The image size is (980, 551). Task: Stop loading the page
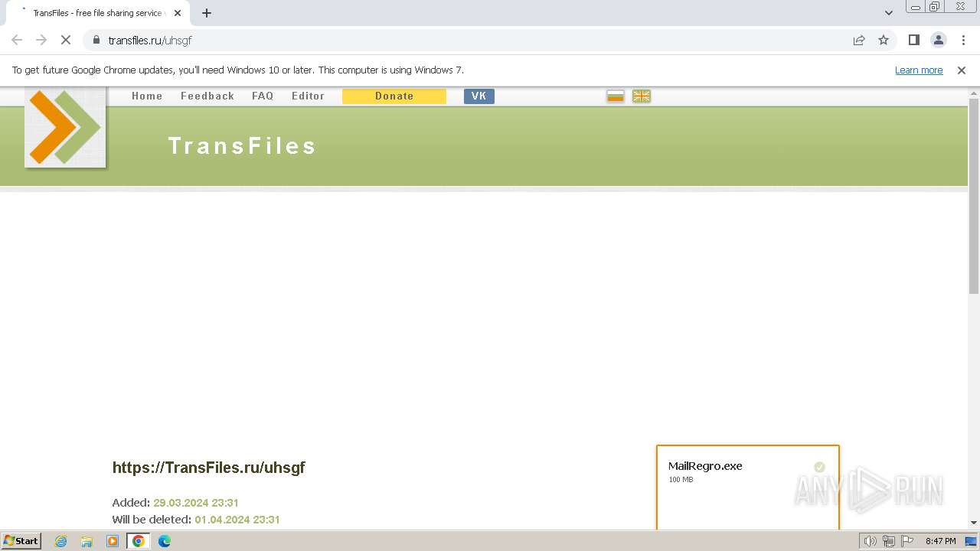pyautogui.click(x=66, y=40)
